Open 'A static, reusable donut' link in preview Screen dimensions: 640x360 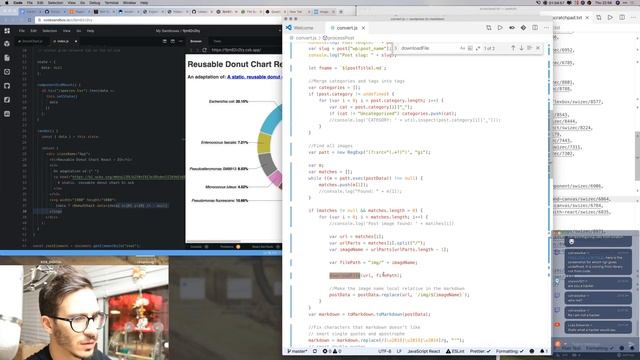(254, 77)
